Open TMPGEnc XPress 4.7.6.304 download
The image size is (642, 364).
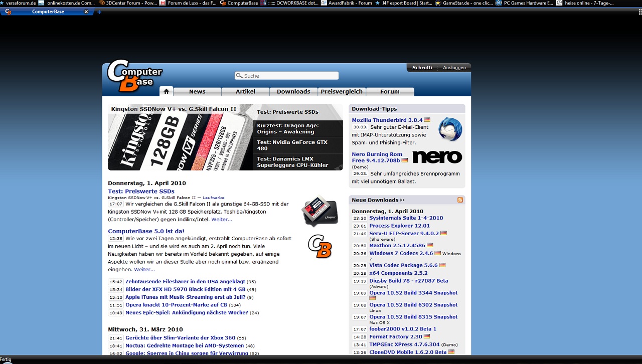point(404,345)
